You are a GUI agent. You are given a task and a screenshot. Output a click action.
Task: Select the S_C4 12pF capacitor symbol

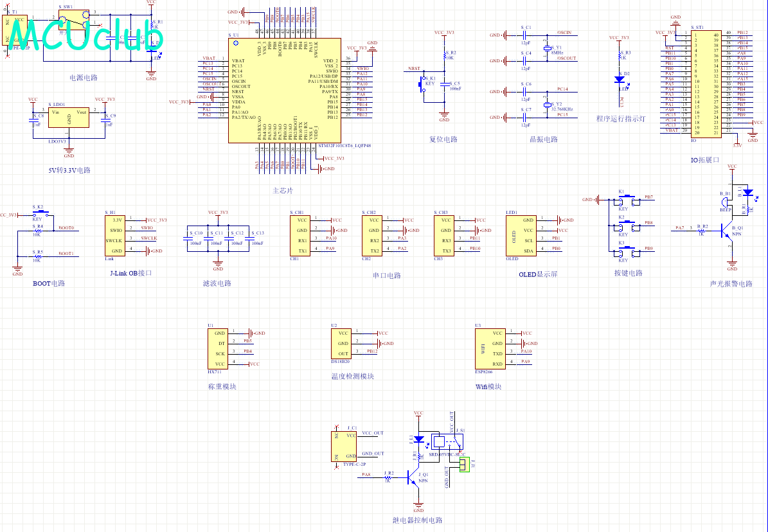pyautogui.click(x=524, y=61)
